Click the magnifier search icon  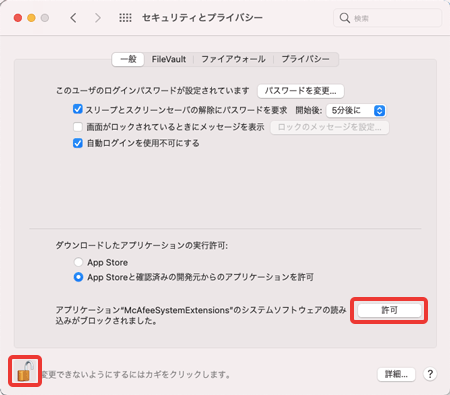[344, 18]
